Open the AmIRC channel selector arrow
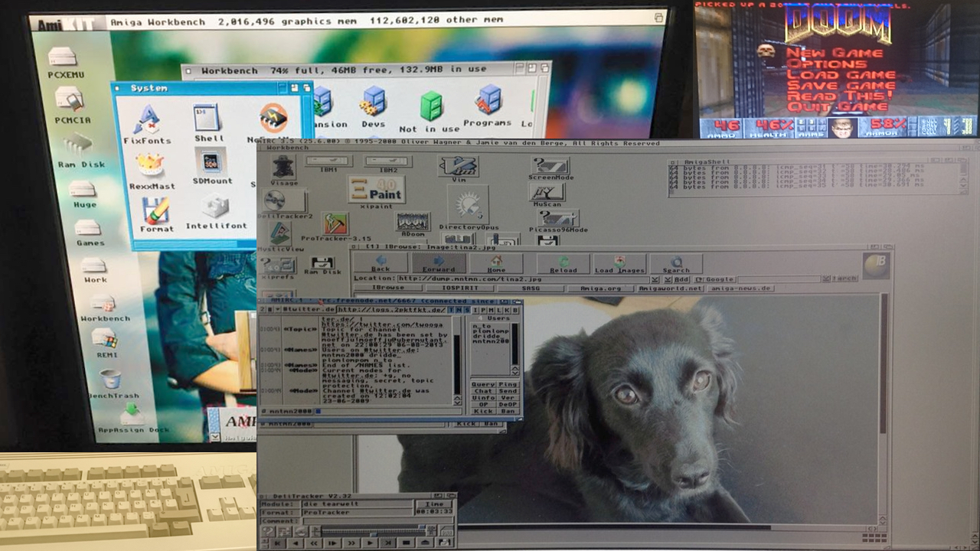 click(x=277, y=310)
